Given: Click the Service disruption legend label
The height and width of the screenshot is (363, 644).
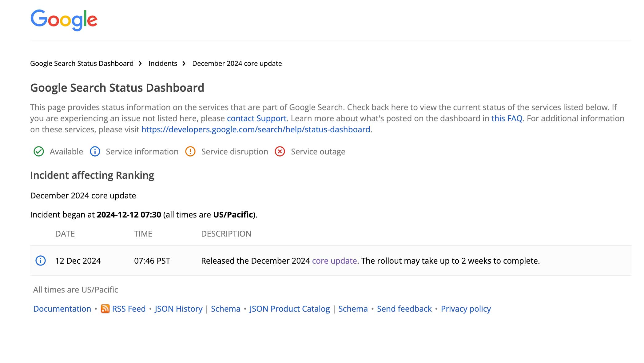Looking at the screenshot, I should pyautogui.click(x=235, y=152).
